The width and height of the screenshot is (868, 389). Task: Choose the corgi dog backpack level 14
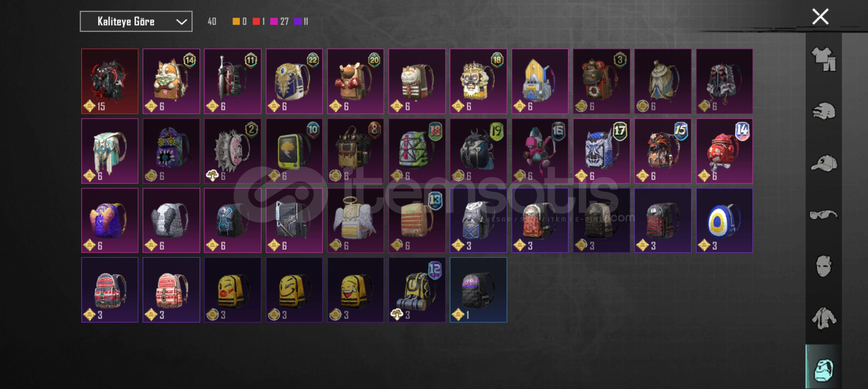(x=171, y=81)
